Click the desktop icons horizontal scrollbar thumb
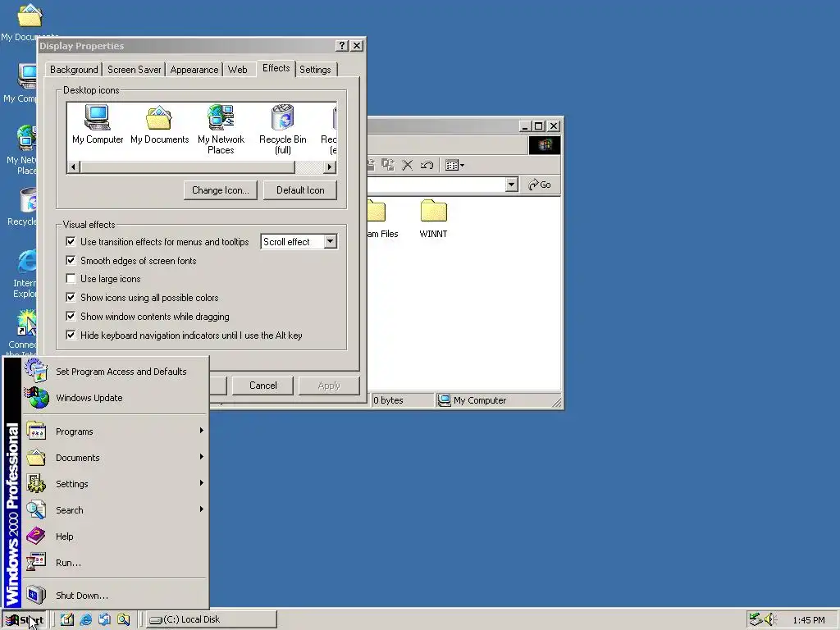Screen dimensions: 840x630 [x=188, y=167]
